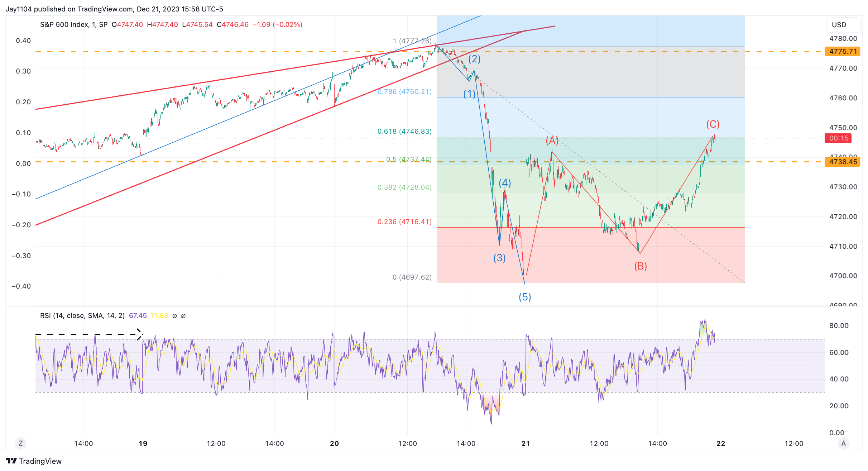868x471 pixels.
Task: Select the red (C) wave label
Action: point(713,124)
